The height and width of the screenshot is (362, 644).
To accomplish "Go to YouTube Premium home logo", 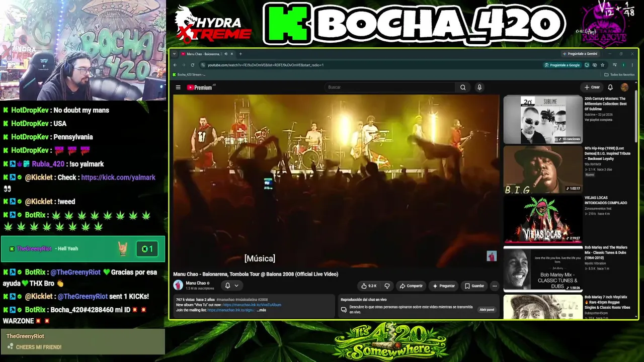I will (x=201, y=87).
